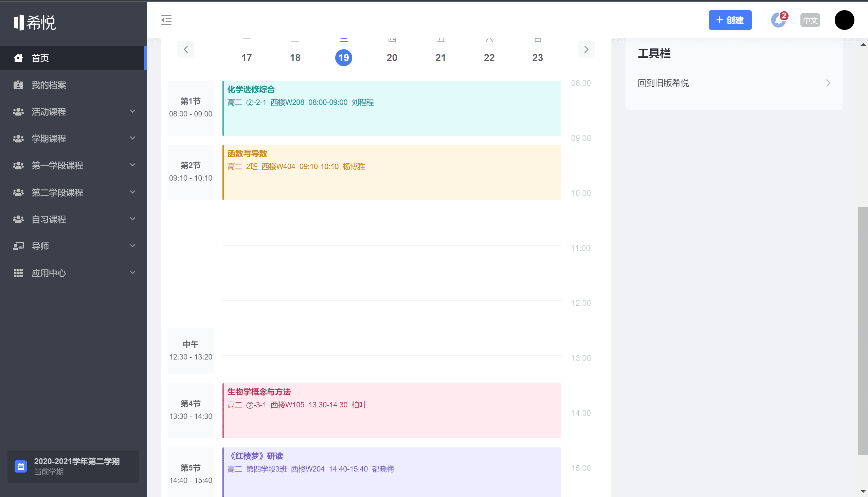Go to next week with right arrow
The width and height of the screenshot is (868, 497).
coord(586,50)
